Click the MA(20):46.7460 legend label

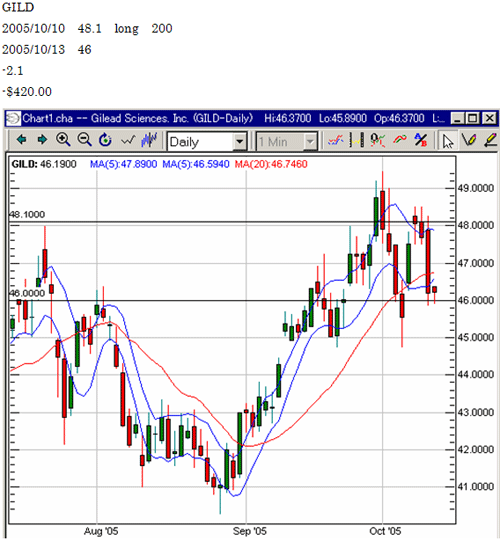pyautogui.click(x=271, y=164)
